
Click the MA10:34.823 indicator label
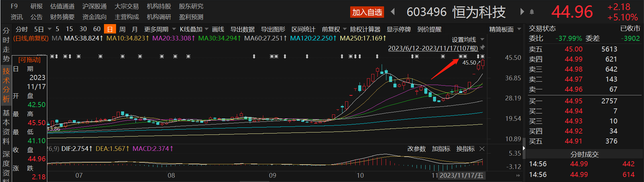click(x=128, y=38)
